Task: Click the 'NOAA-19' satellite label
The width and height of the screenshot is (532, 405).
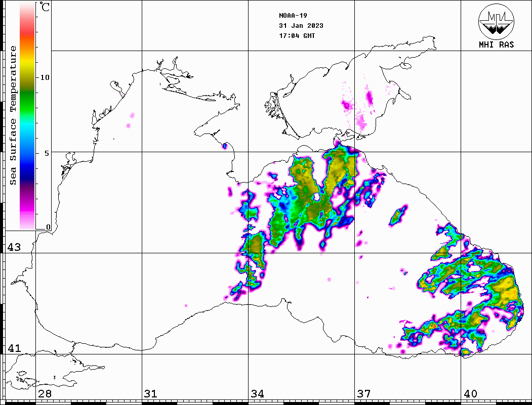Action: tap(293, 16)
